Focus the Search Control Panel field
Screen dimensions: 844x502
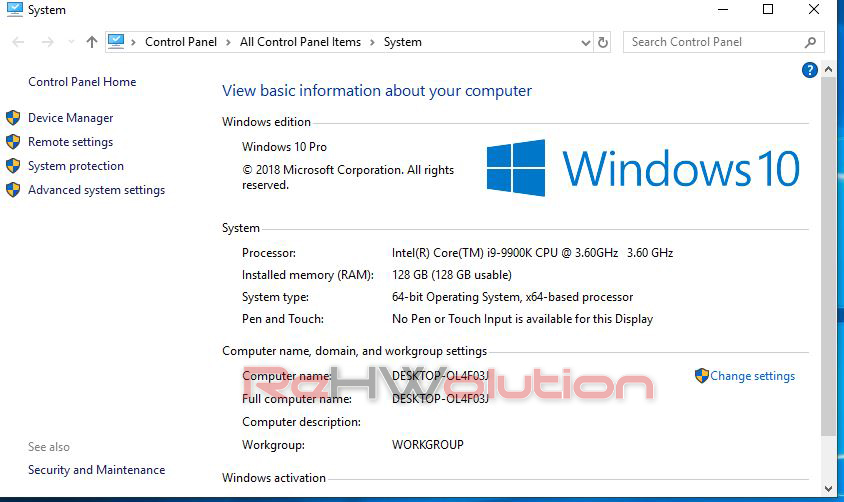(714, 42)
